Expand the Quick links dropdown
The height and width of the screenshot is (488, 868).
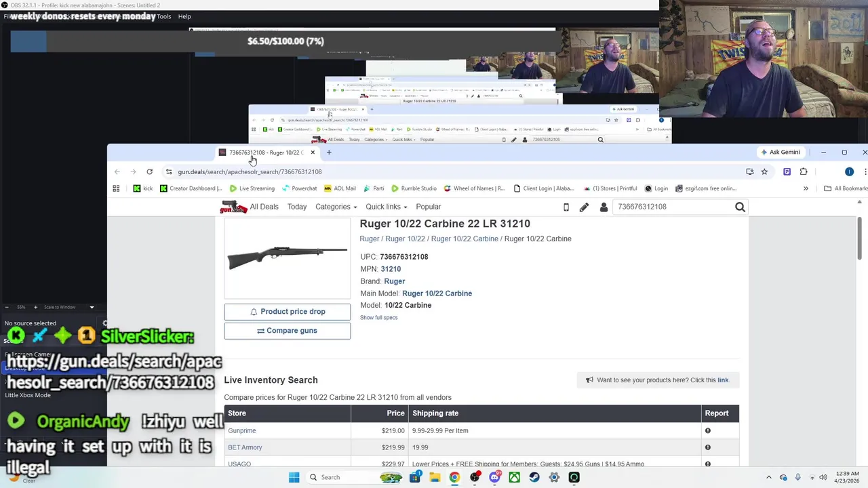(x=386, y=207)
